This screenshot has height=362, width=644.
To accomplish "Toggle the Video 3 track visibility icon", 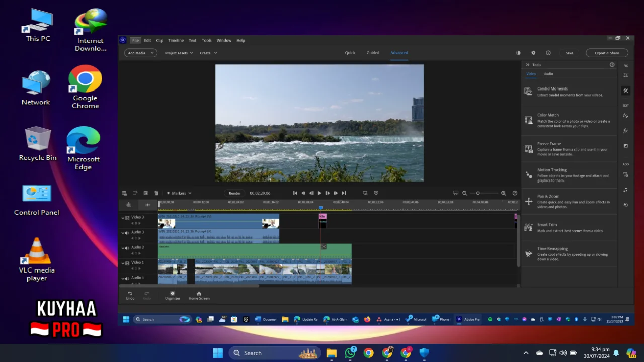I will (127, 218).
